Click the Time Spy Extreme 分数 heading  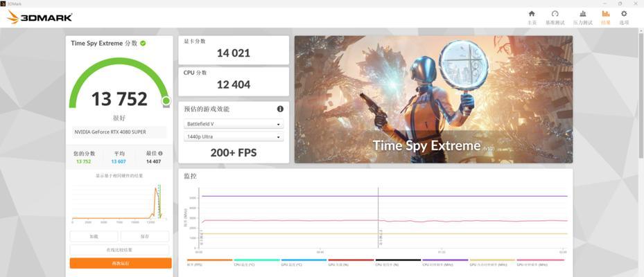coord(104,43)
